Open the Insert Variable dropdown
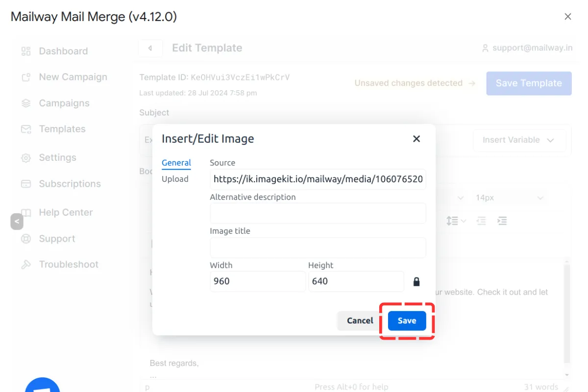This screenshot has width=588, height=392. (x=518, y=140)
